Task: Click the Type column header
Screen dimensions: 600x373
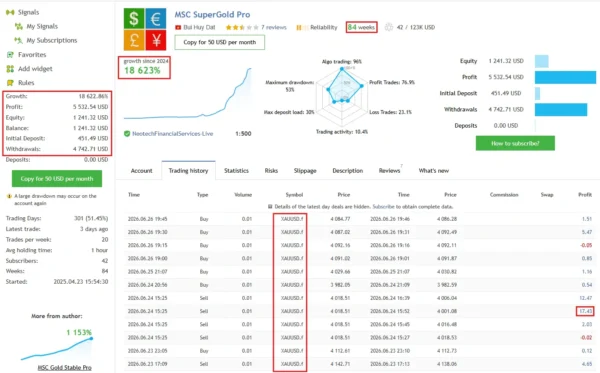Action: (x=202, y=195)
